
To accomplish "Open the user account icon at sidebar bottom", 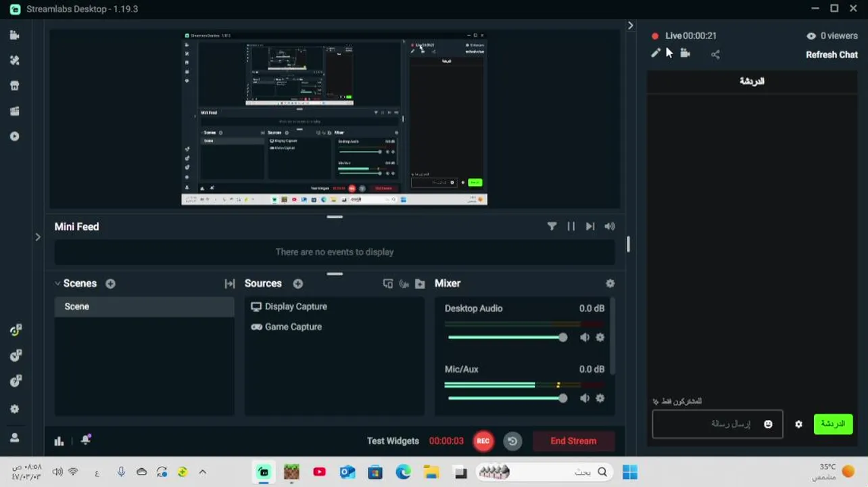I will (x=15, y=438).
